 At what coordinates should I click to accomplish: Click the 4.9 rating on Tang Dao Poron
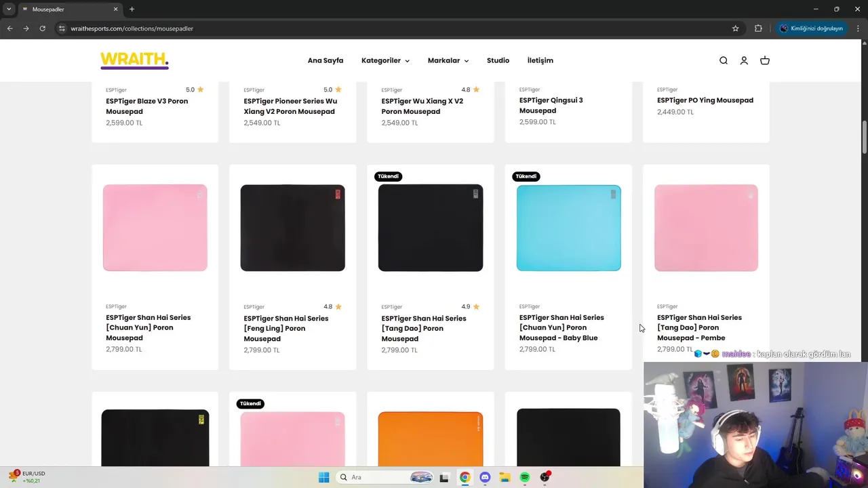click(x=471, y=306)
